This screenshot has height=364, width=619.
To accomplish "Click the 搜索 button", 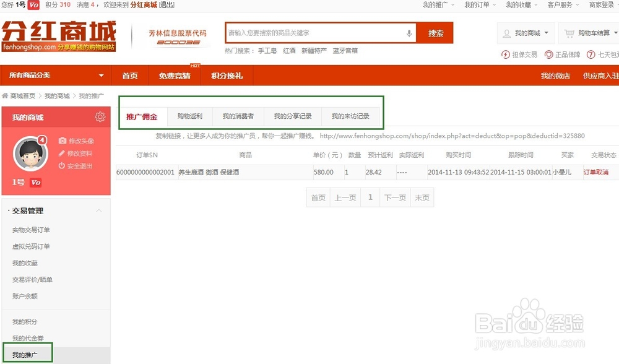I will coord(435,33).
